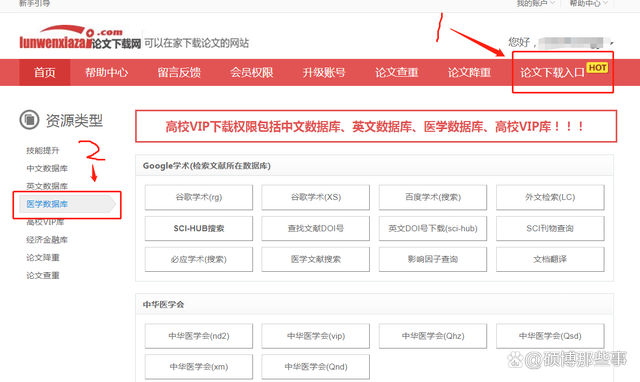Viewport: 640px width, 382px height.
Task: Click the 英文DOI号下载(sci-hub) button
Action: pos(433,228)
